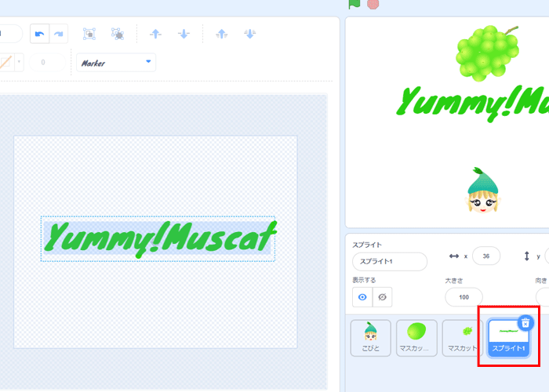Stop the project with red stop button
This screenshot has height=392, width=549.
[x=373, y=4]
